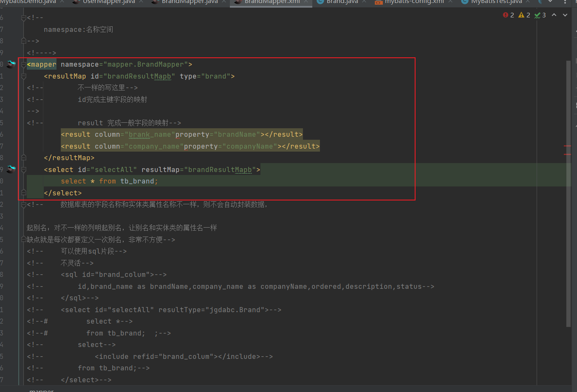Viewport: 577px width, 392px height.
Task: Click the "select * from tb_brand;" SQL line
Action: (x=110, y=181)
